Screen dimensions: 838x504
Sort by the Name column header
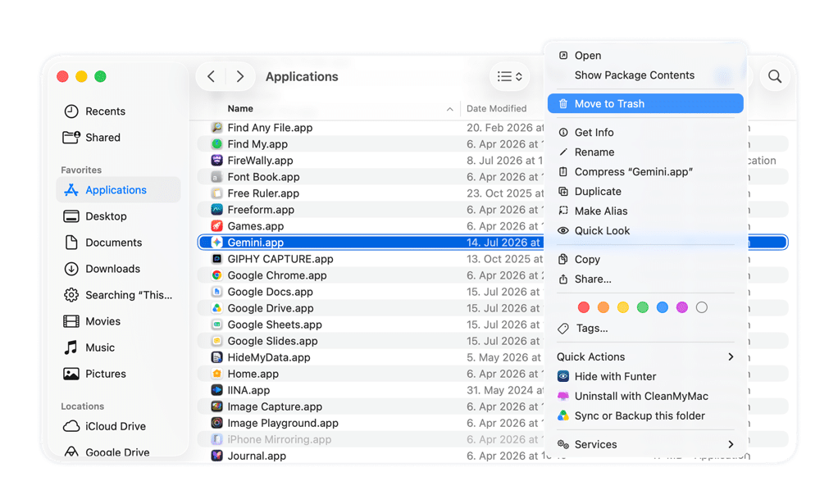(x=240, y=108)
